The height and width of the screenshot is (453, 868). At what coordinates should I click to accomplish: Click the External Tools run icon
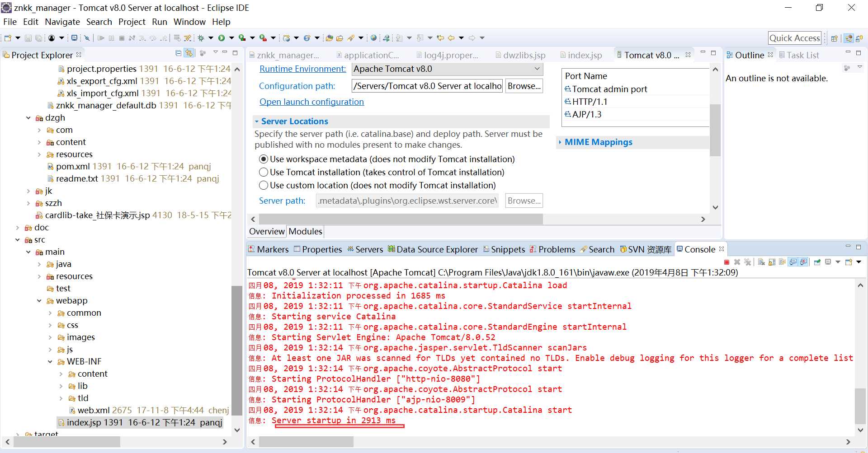point(263,38)
